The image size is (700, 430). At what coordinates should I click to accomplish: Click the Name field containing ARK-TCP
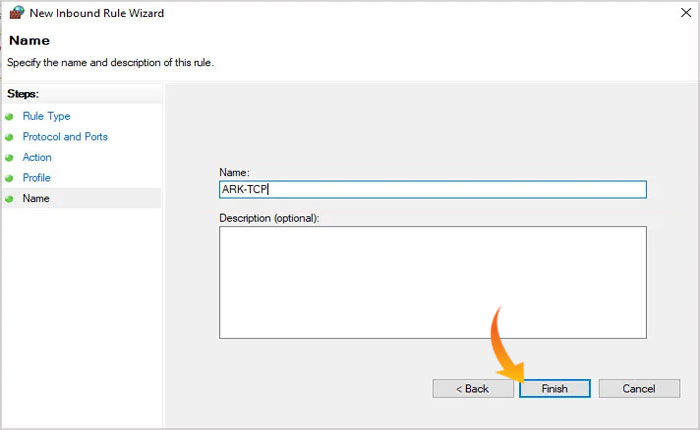coord(432,189)
